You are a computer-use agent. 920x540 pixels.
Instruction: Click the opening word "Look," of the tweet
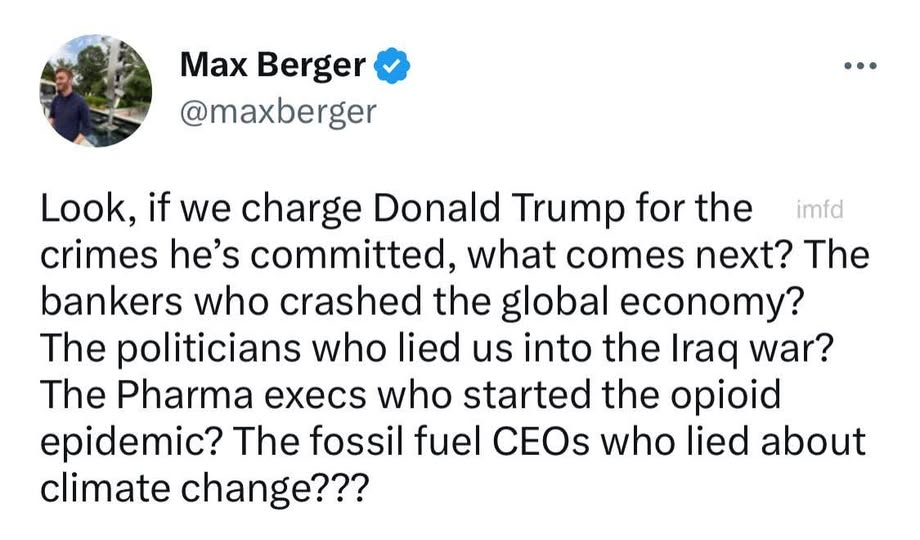pyautogui.click(x=85, y=210)
